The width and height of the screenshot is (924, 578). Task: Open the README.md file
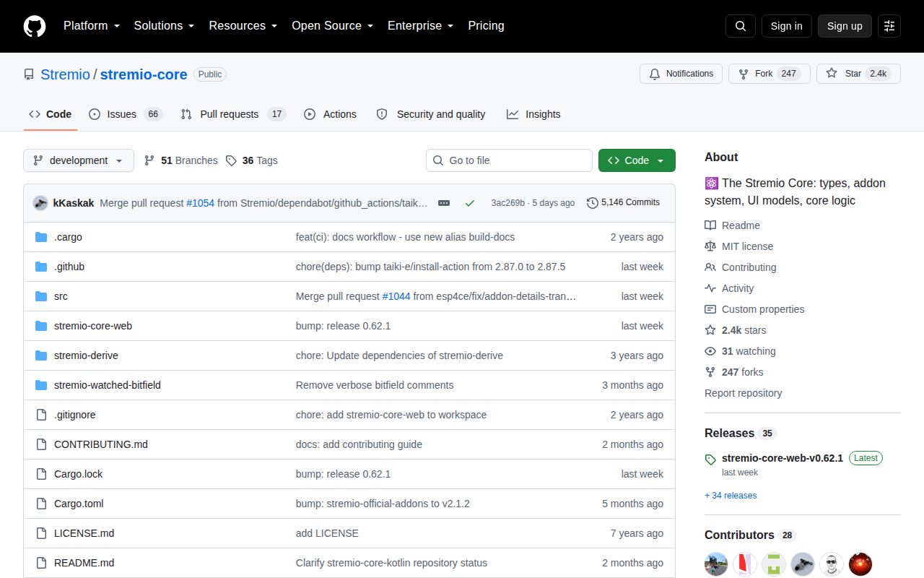tap(84, 563)
